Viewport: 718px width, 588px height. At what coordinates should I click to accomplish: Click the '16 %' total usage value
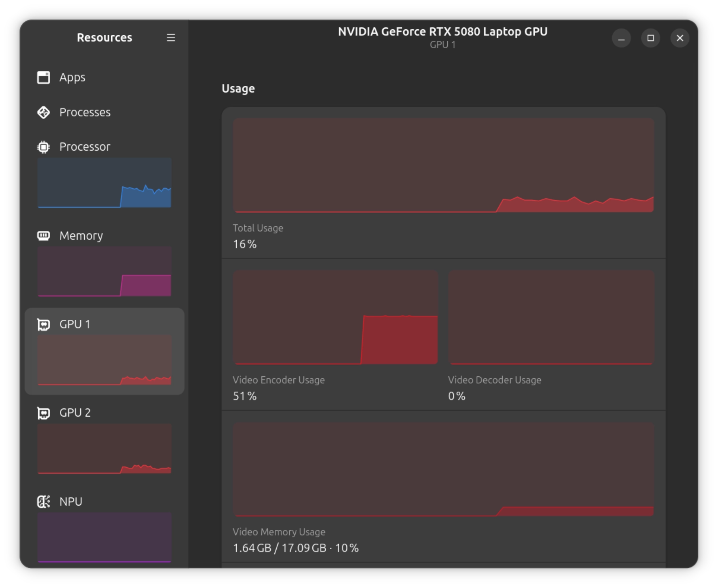click(245, 244)
